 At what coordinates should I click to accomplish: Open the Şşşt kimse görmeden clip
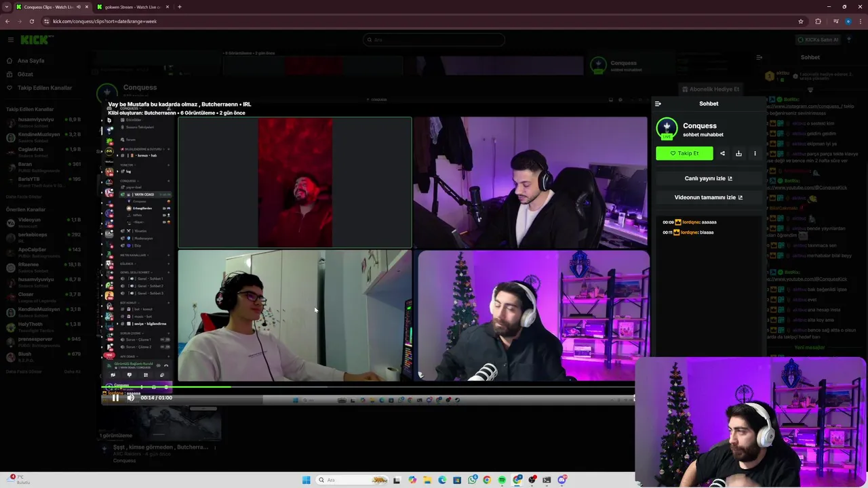tap(160, 447)
